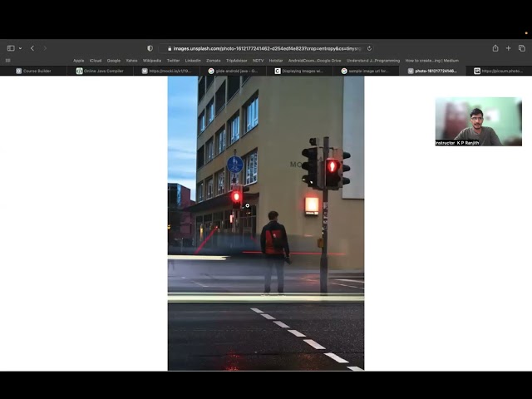Switch to the mocki.io tab
The width and height of the screenshot is (532, 399).
coord(166,71)
